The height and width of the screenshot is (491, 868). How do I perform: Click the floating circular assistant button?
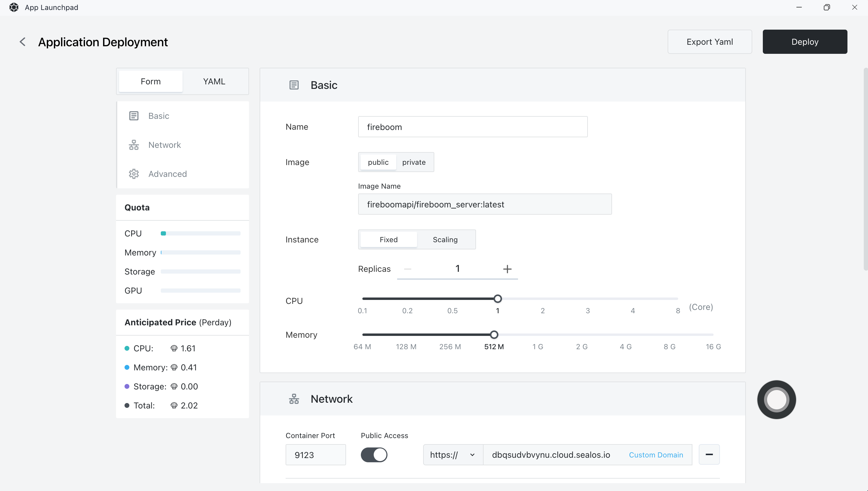[x=776, y=400]
